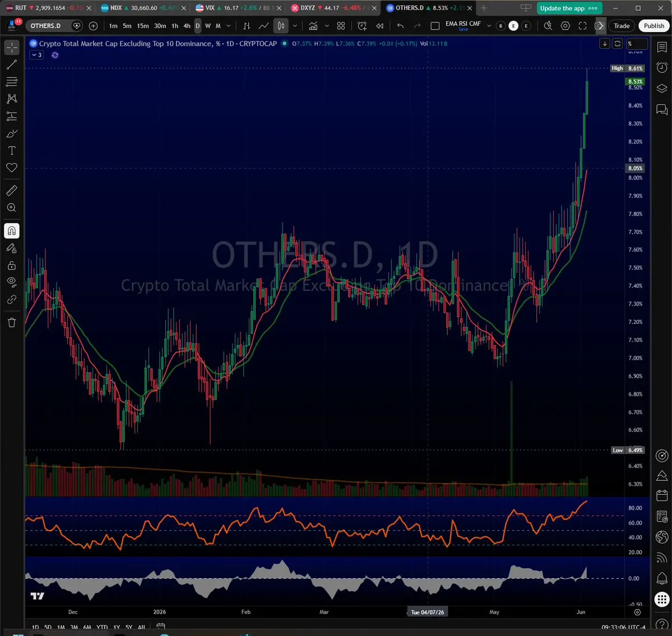Toggle the highlighted white E circle button
Screen dimensions: 672x636
[x=513, y=26]
